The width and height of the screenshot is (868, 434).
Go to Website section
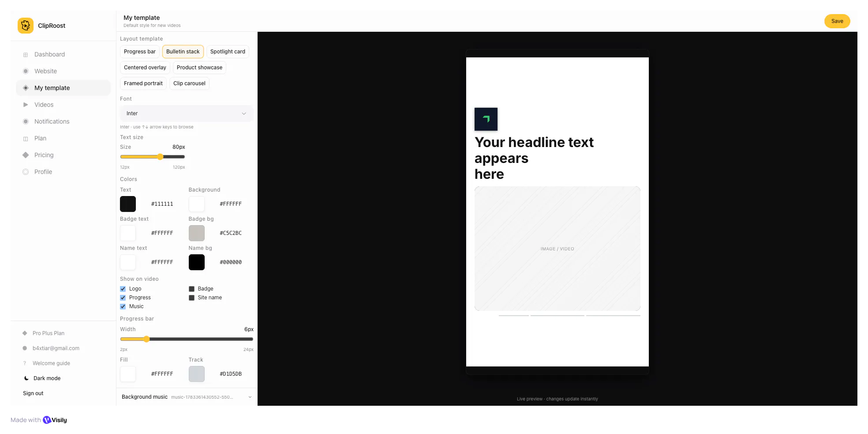64,71
